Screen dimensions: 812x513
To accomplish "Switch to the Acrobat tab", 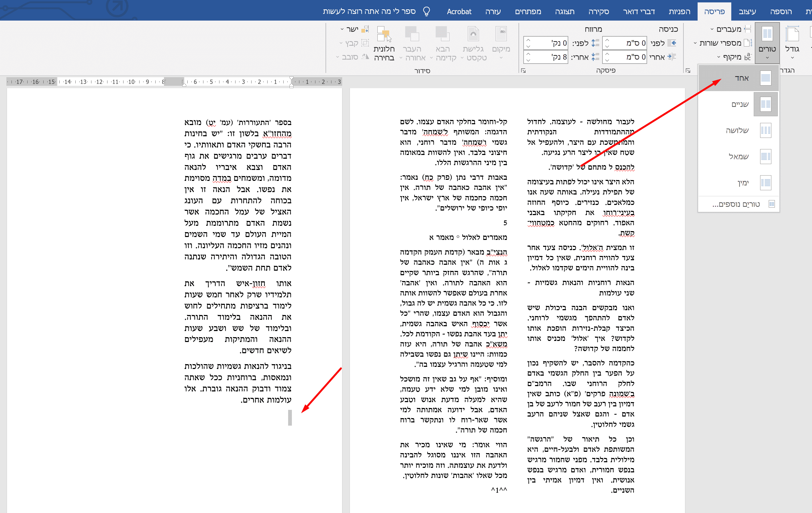I will pyautogui.click(x=459, y=11).
